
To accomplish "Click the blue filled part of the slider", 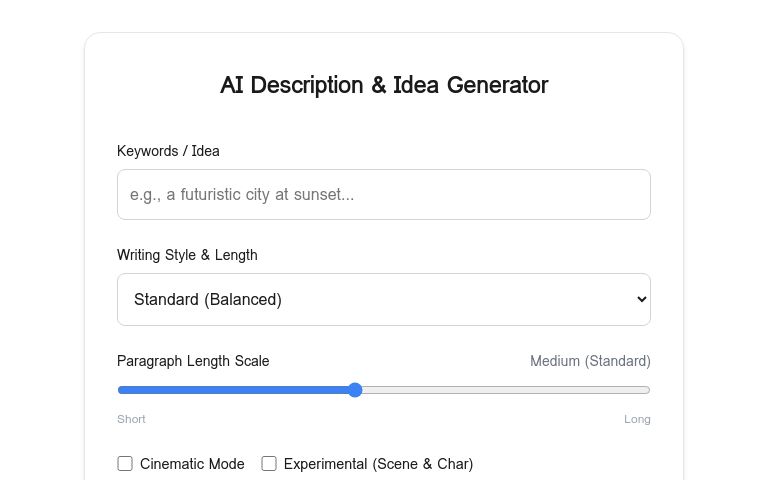I will [x=235, y=390].
